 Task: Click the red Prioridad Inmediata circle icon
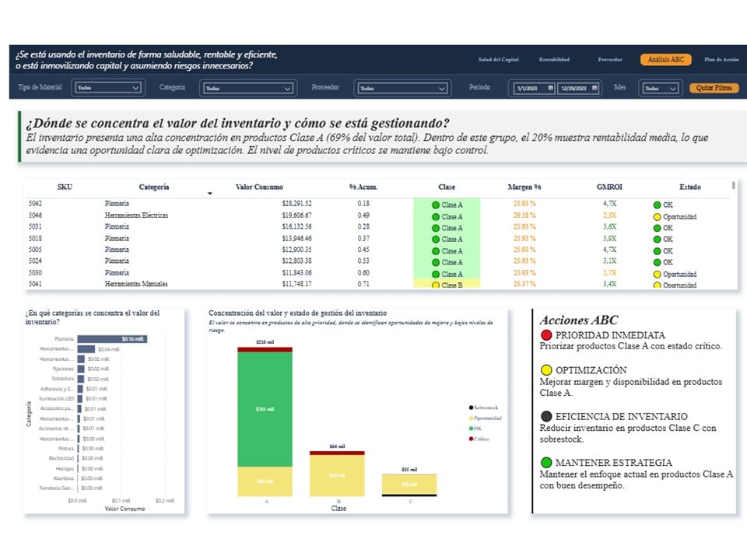546,335
